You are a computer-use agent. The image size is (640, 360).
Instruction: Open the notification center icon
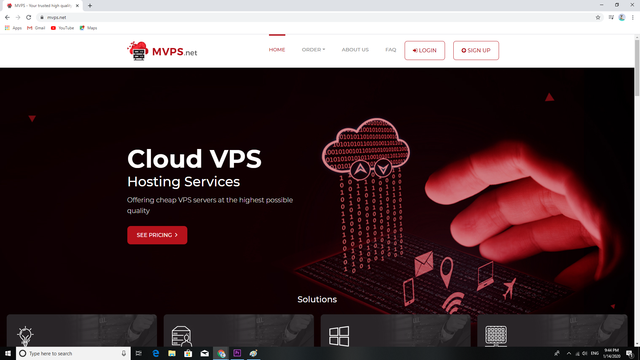(x=630, y=353)
